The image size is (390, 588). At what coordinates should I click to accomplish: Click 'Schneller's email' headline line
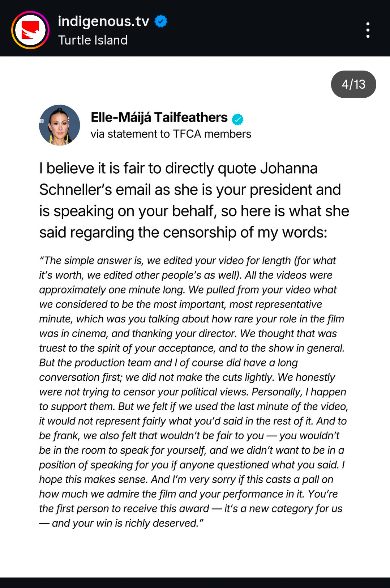[x=190, y=190]
